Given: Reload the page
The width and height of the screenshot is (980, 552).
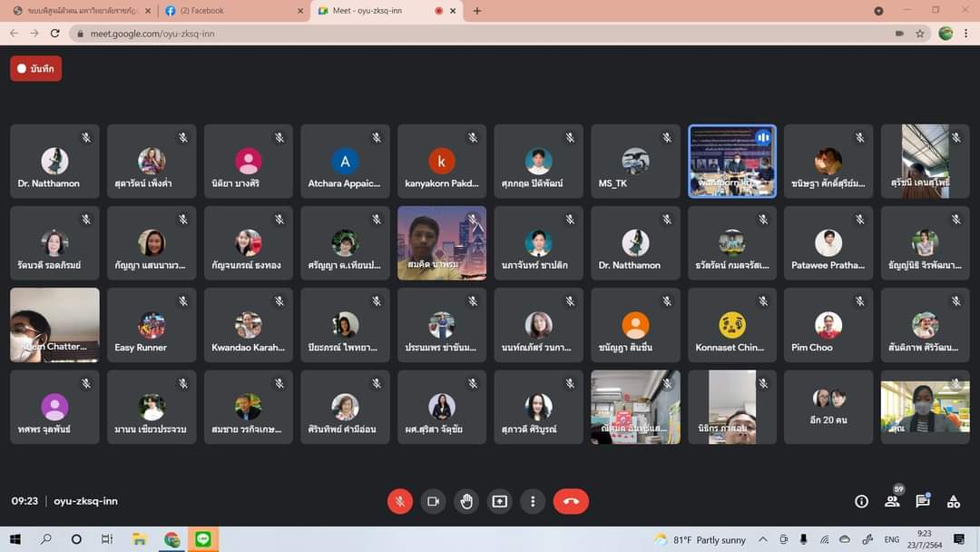Looking at the screenshot, I should (x=55, y=34).
